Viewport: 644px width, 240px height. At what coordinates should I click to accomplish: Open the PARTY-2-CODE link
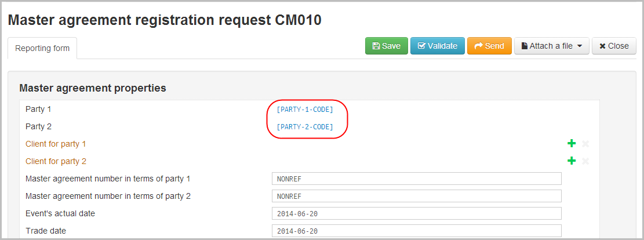pyautogui.click(x=305, y=127)
